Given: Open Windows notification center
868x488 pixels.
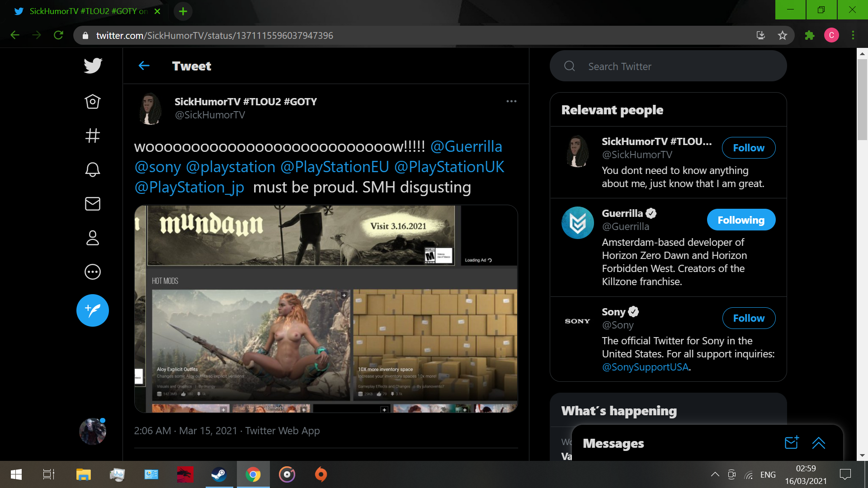Looking at the screenshot, I should [x=845, y=474].
